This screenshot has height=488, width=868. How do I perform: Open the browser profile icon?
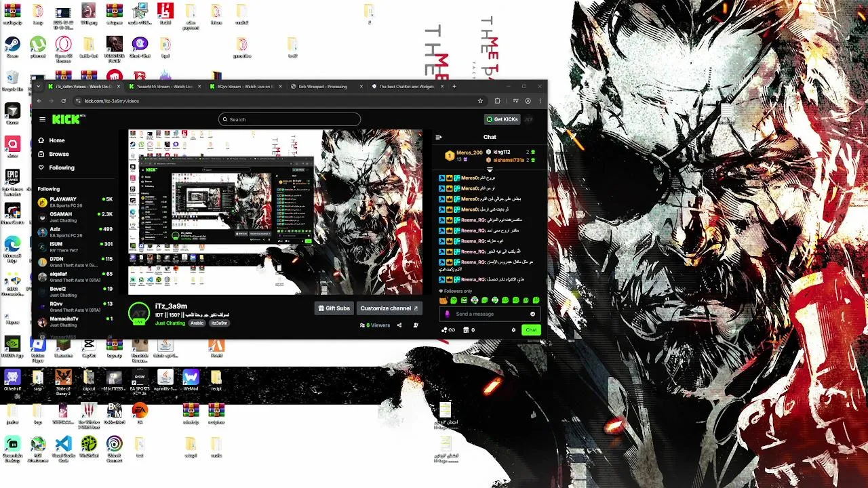pyautogui.click(x=528, y=101)
